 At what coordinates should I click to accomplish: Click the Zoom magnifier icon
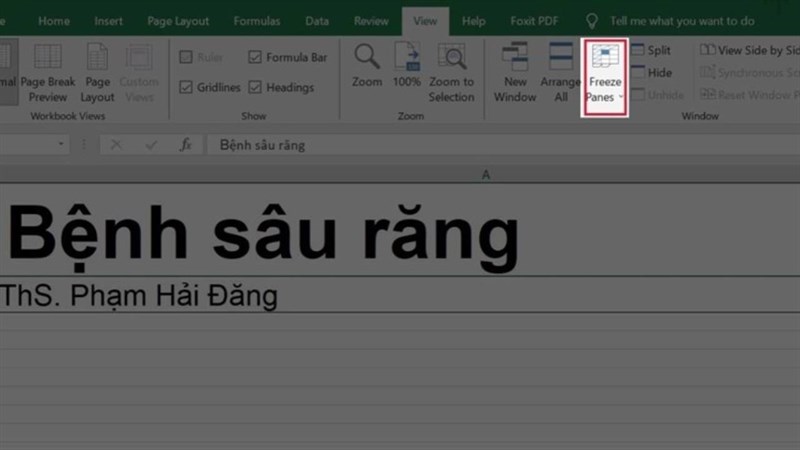pyautogui.click(x=366, y=56)
